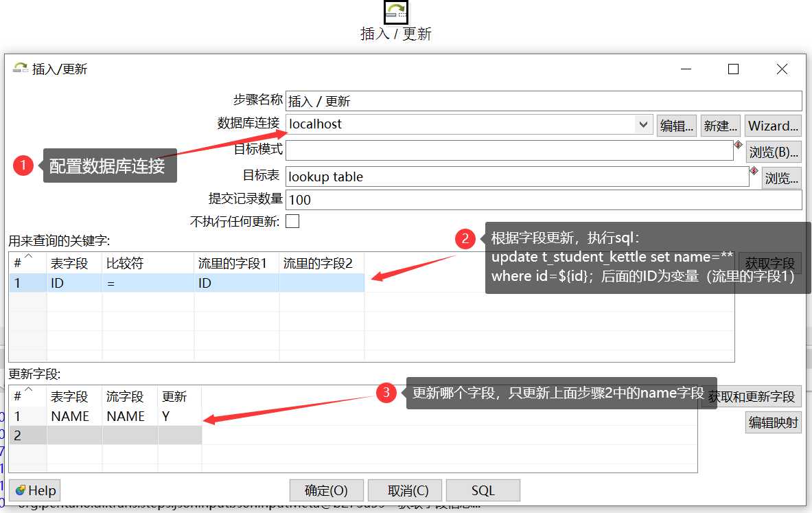This screenshot has height=513, width=812.
Task: Click 浏览(B)... for target schema
Action: pos(774,152)
